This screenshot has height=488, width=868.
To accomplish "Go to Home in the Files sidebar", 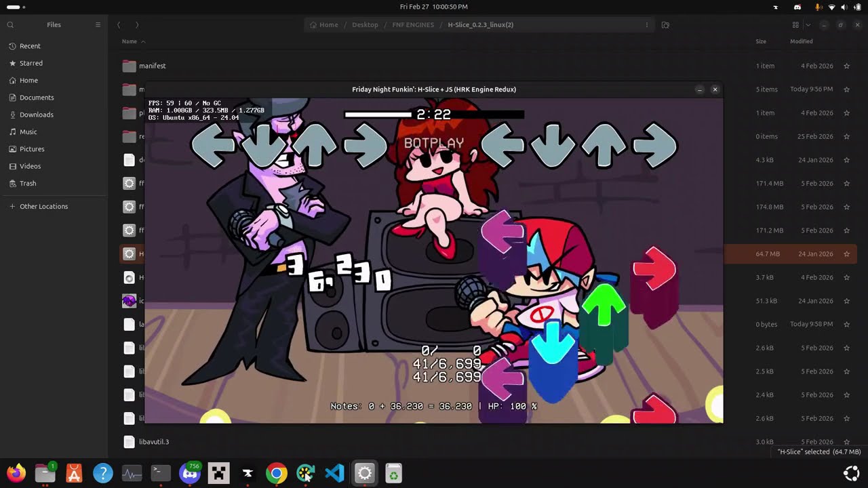I will [x=54, y=80].
